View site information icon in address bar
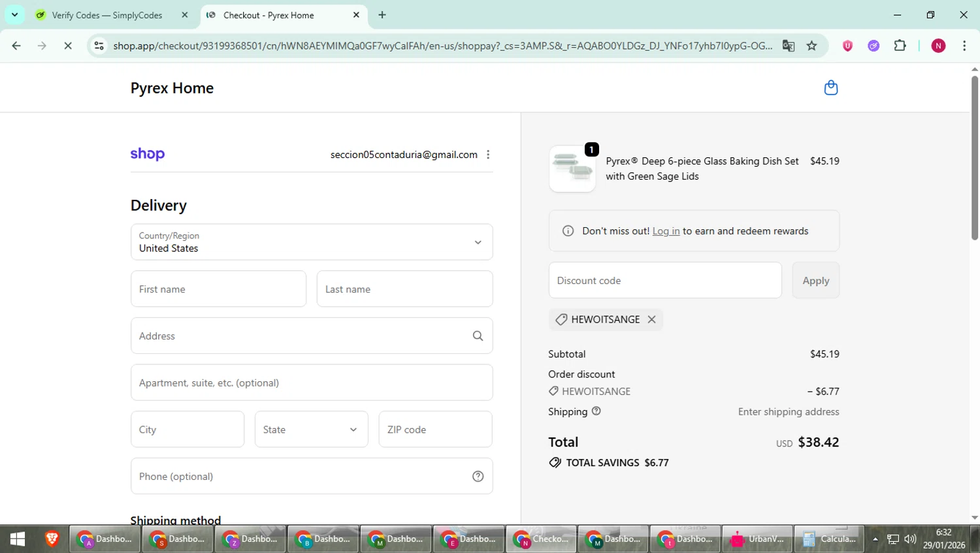 click(99, 46)
